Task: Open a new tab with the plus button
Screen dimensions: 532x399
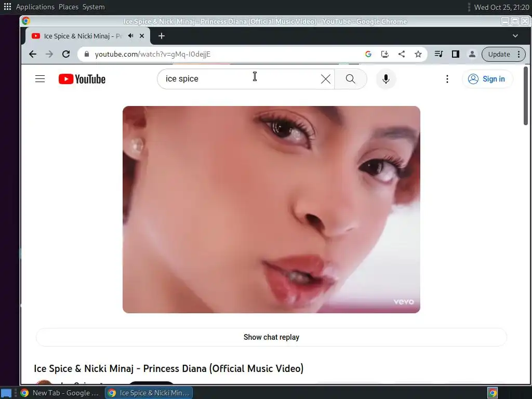Action: click(x=162, y=36)
